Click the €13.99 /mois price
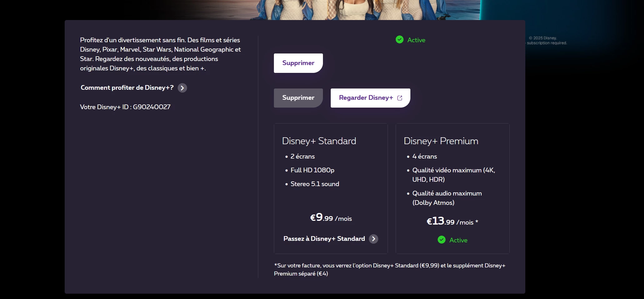This screenshot has height=299, width=644. click(x=453, y=221)
